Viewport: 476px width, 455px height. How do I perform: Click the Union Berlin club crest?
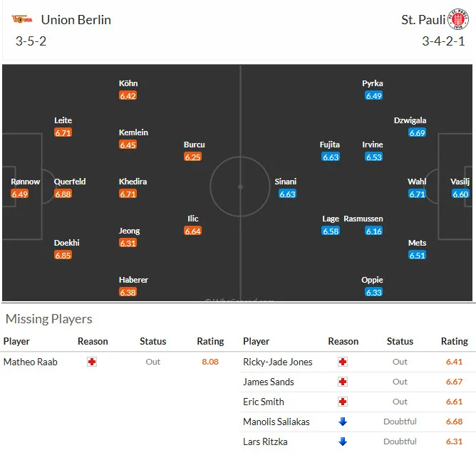click(x=21, y=19)
